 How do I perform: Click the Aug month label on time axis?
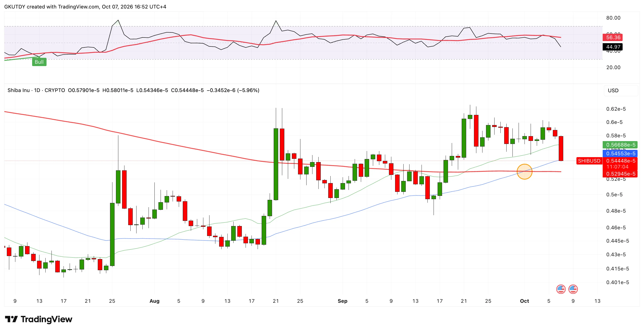tap(154, 301)
